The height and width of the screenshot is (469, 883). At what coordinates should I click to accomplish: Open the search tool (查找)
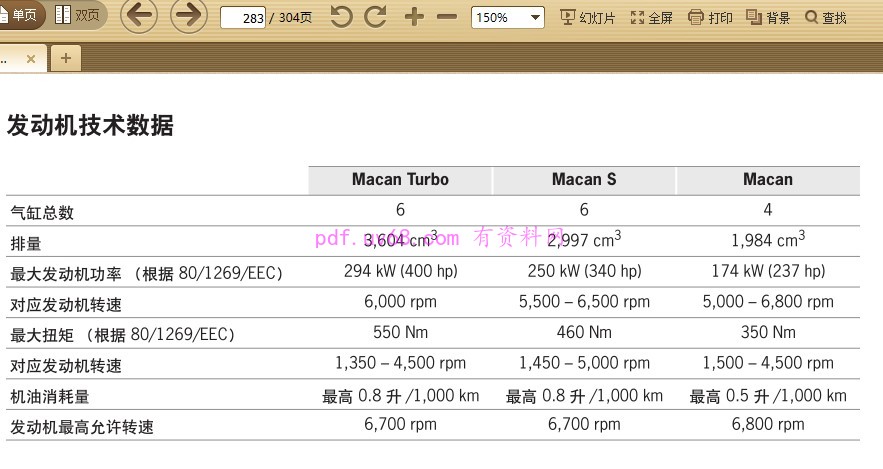click(x=825, y=17)
